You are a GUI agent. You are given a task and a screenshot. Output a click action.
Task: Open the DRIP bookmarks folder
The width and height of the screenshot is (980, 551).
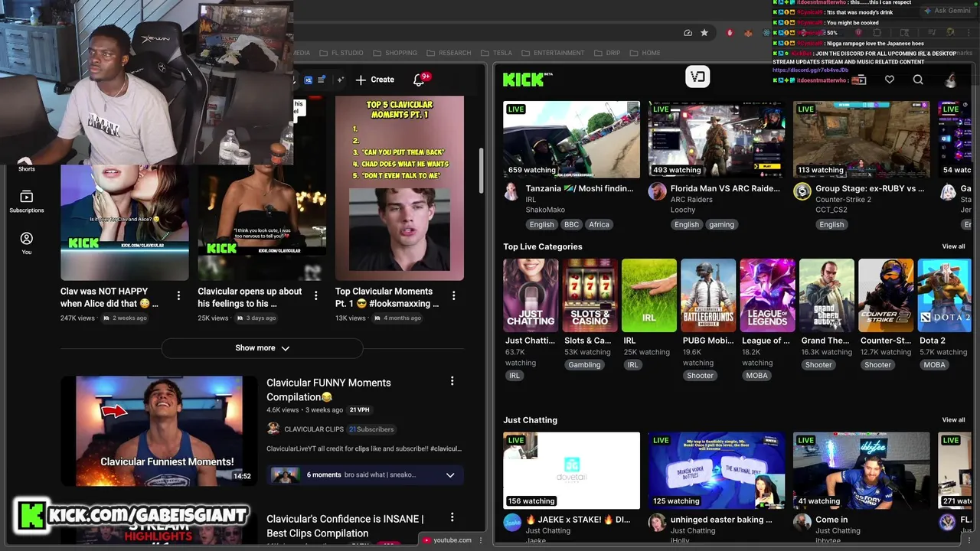(x=607, y=53)
